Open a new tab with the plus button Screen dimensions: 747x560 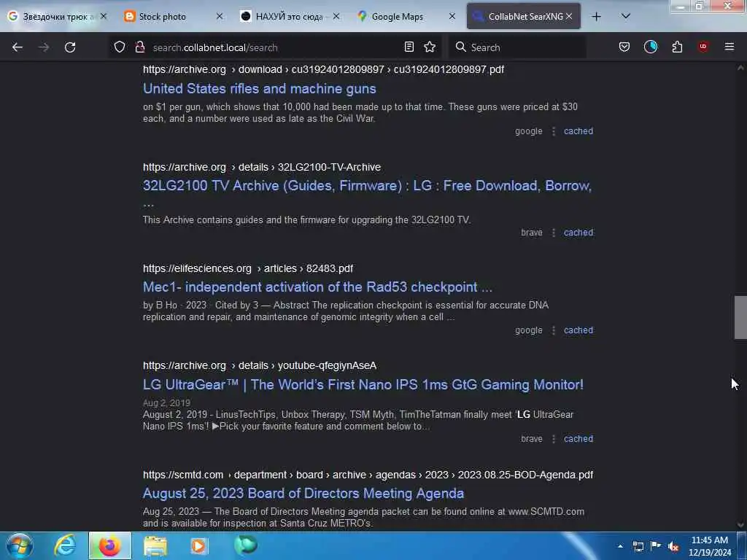[x=597, y=17]
